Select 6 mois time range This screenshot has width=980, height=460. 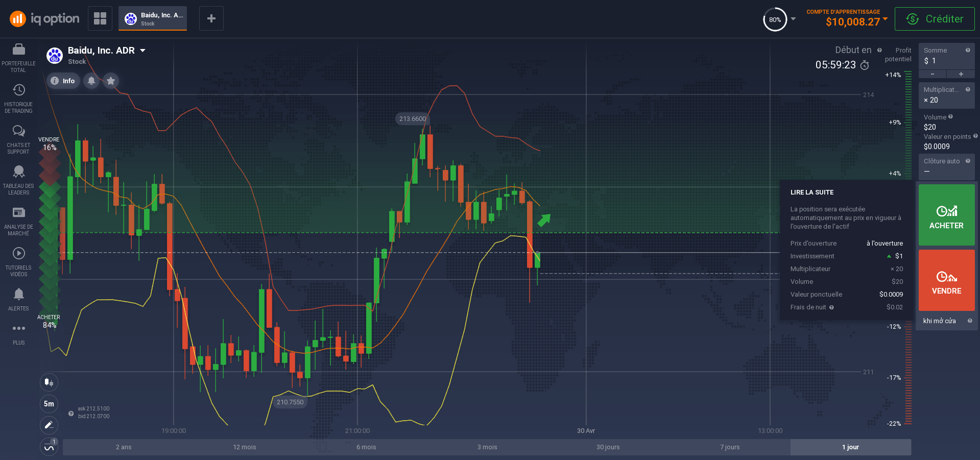click(366, 447)
